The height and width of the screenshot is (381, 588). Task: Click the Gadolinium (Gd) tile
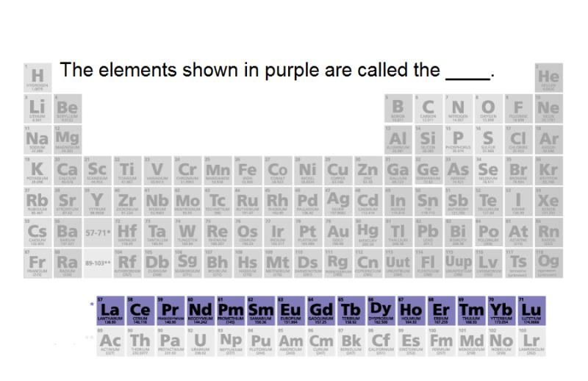[x=321, y=310]
